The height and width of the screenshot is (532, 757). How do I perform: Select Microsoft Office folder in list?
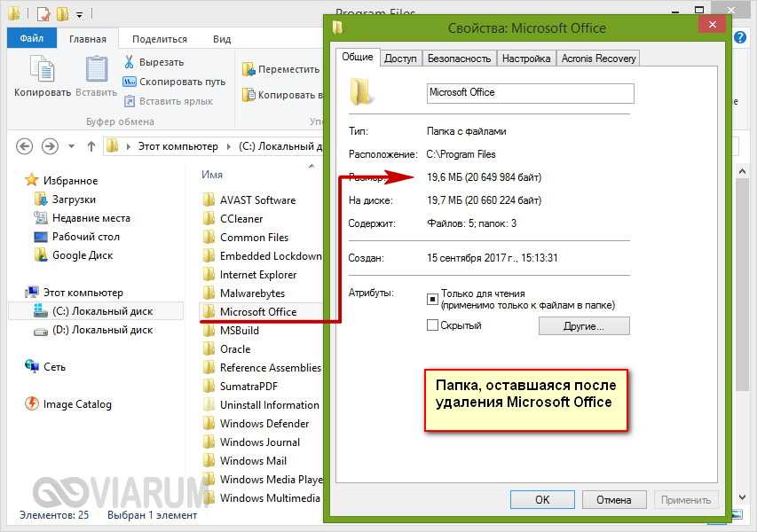click(x=261, y=311)
